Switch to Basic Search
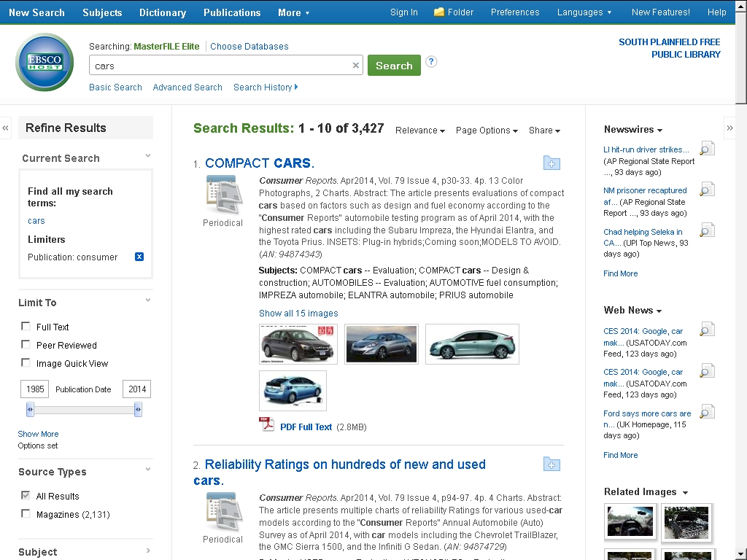 click(115, 87)
